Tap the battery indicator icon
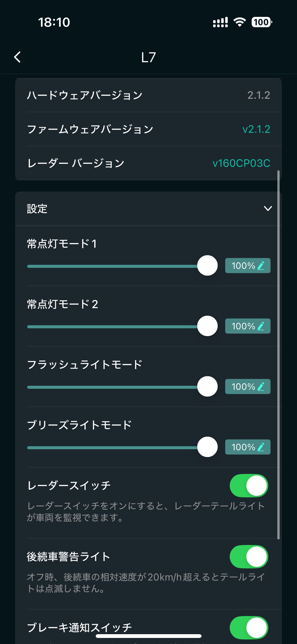This screenshot has width=297, height=644. 261,22
